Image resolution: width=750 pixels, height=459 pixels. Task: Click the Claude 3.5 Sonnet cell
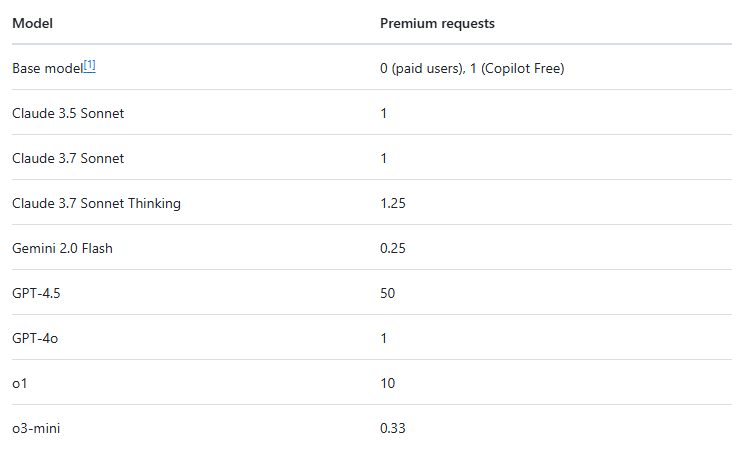click(x=68, y=114)
